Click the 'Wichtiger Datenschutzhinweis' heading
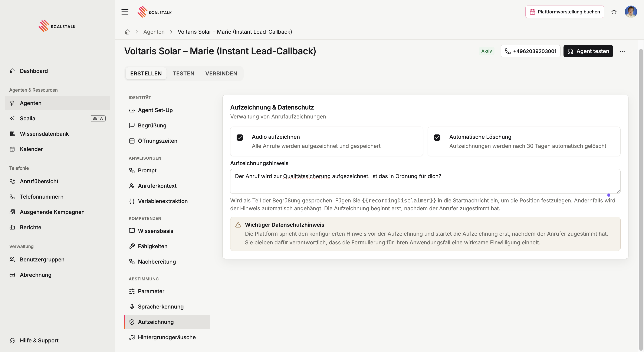 tap(285, 225)
